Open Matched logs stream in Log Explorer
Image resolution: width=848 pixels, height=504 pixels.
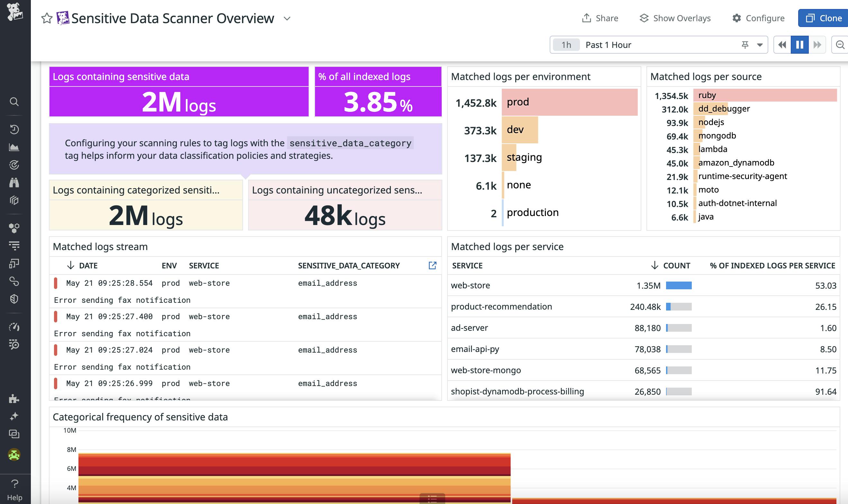tap(433, 265)
